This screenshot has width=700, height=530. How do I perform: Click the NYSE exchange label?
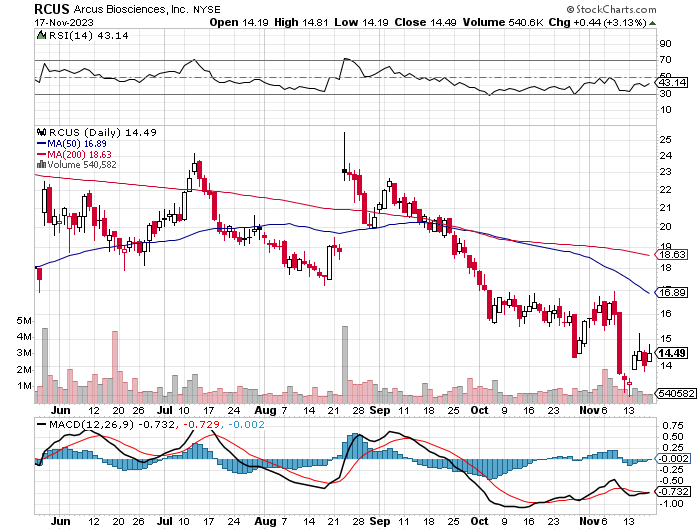click(207, 9)
